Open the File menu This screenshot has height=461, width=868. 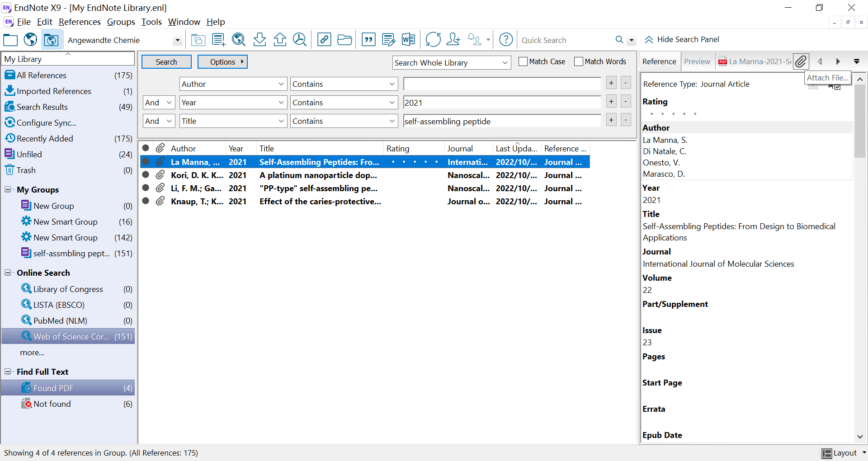[x=24, y=22]
